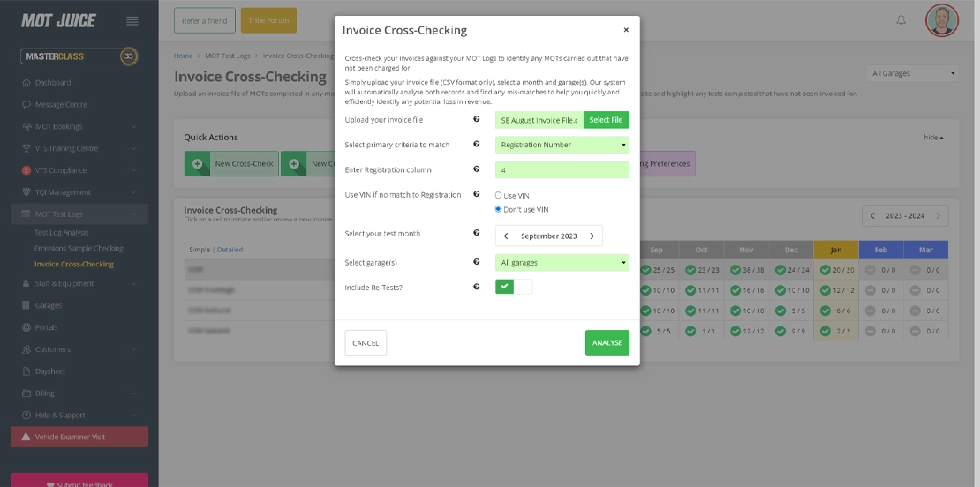
Task: Click MOT Test Logs breadcrumb link
Action: click(x=228, y=56)
